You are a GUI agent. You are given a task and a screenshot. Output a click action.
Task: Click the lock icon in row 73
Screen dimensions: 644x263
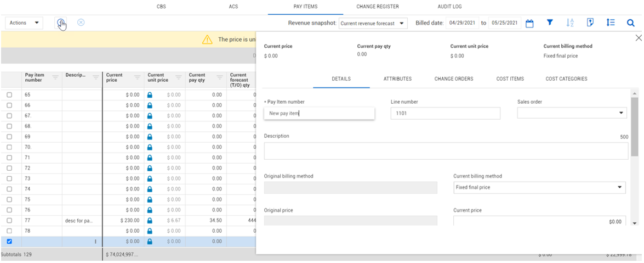150,178
